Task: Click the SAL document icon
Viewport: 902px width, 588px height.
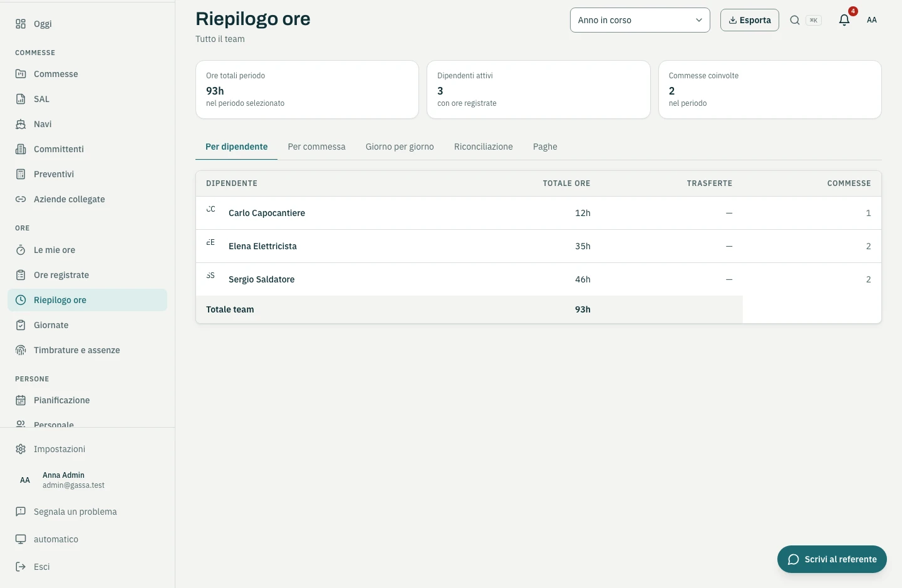Action: (x=21, y=99)
